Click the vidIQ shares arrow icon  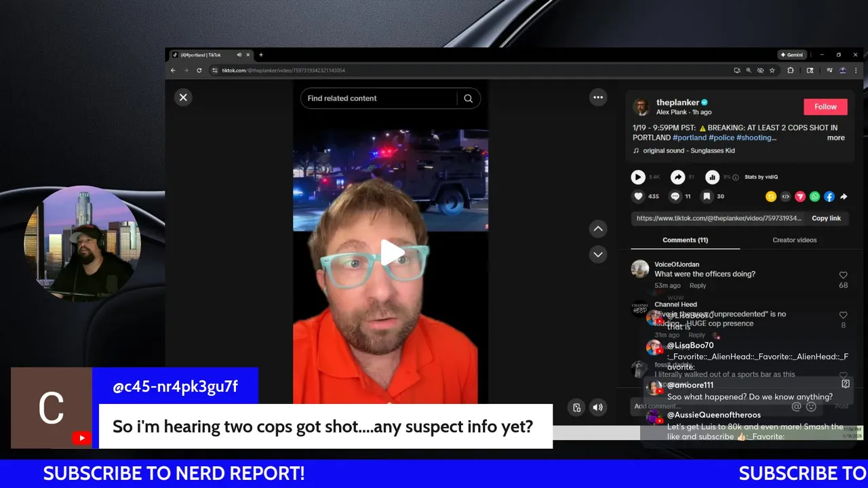tap(677, 177)
